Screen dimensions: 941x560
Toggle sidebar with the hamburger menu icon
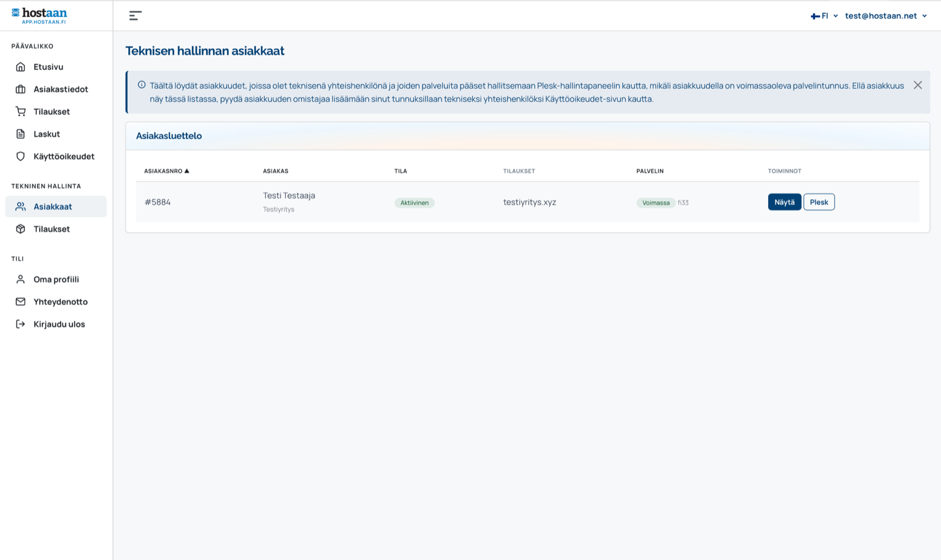click(x=135, y=16)
